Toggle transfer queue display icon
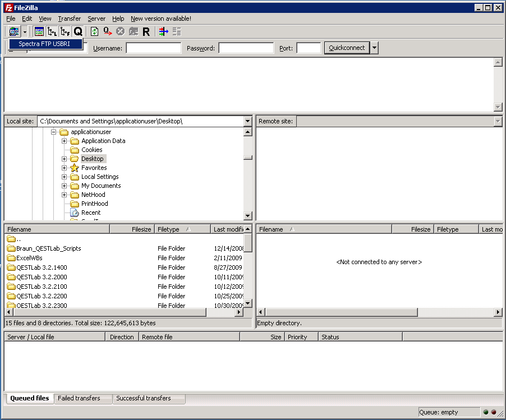506x420 pixels. click(78, 32)
